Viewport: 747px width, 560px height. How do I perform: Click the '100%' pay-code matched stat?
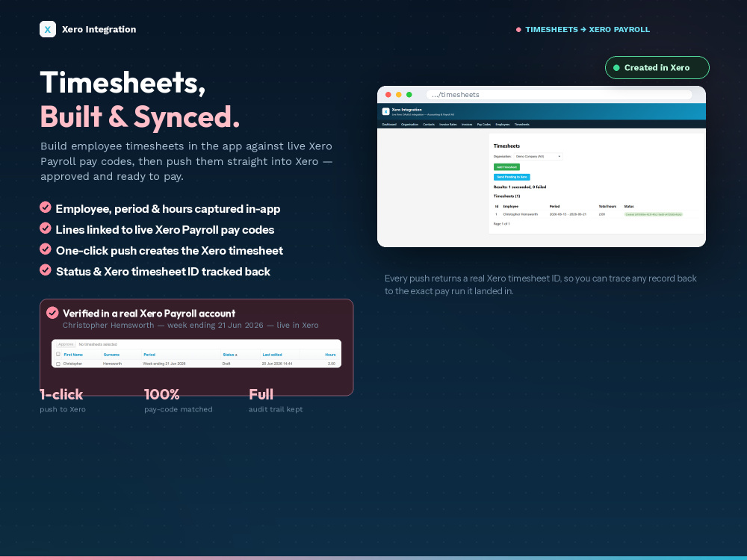pyautogui.click(x=162, y=394)
